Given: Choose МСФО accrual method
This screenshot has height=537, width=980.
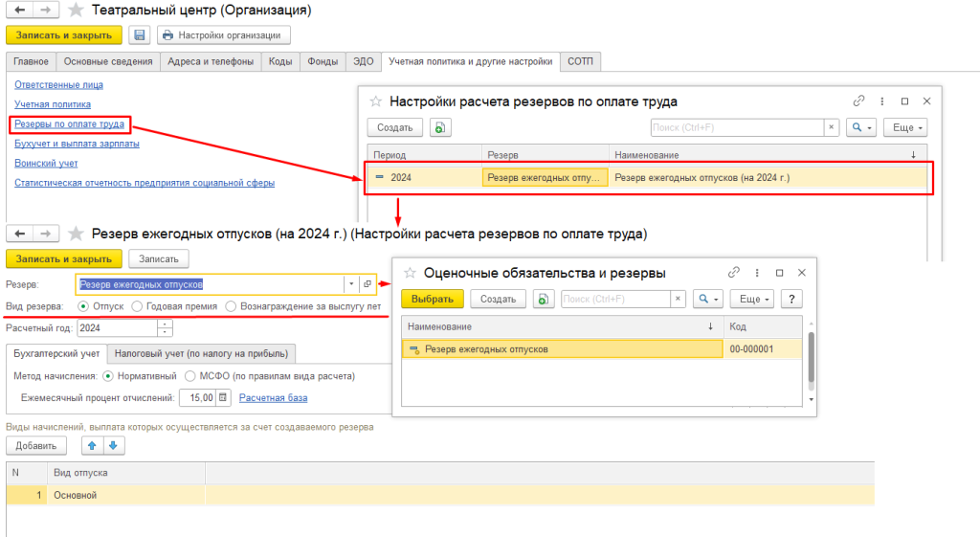Looking at the screenshot, I should click(190, 375).
